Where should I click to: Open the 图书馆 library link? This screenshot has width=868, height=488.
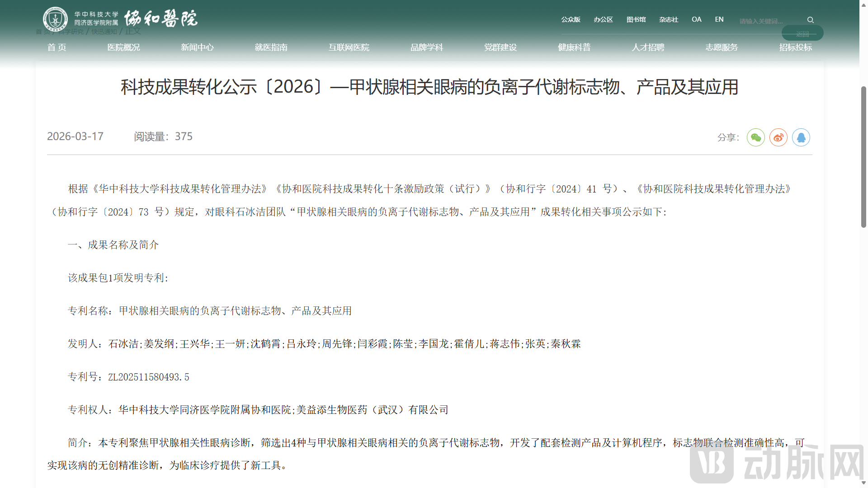click(x=636, y=19)
